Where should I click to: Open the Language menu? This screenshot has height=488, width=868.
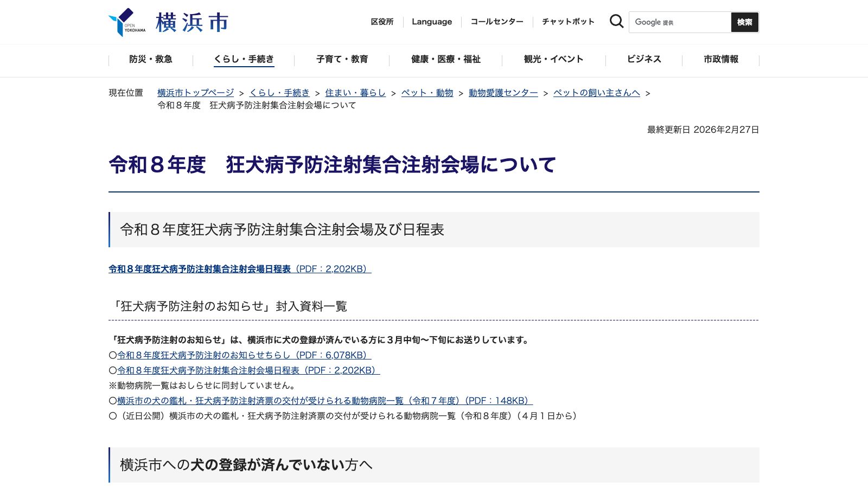coord(432,22)
